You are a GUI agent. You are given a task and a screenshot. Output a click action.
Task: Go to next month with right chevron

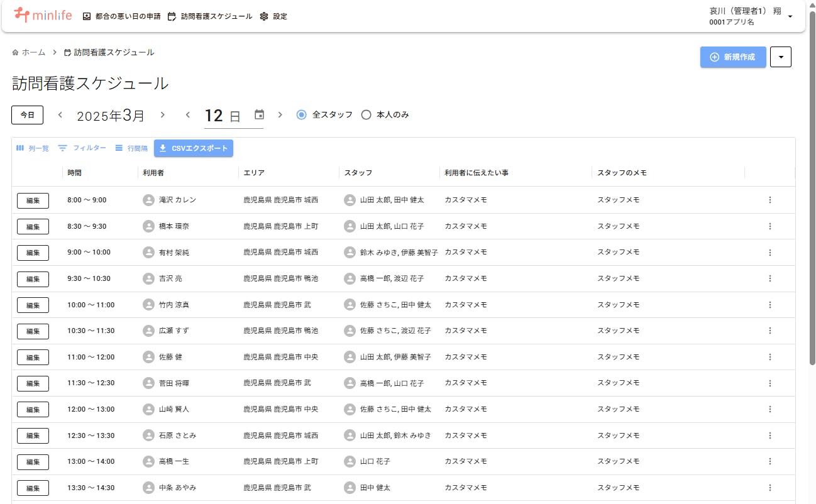[x=162, y=115]
